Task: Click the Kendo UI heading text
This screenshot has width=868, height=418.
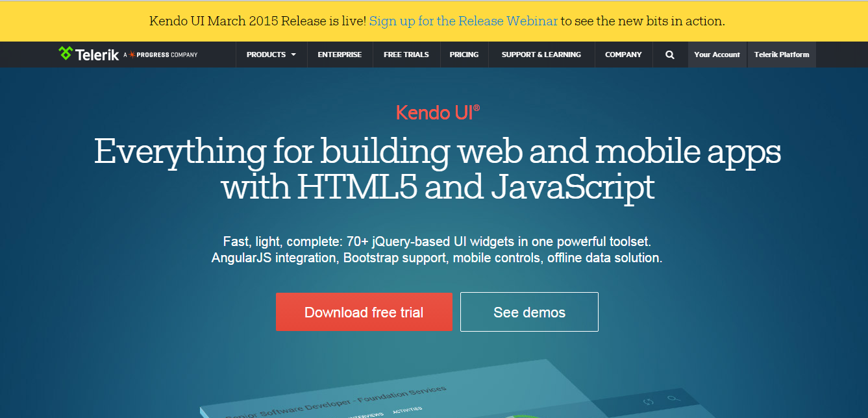Action: pos(438,112)
